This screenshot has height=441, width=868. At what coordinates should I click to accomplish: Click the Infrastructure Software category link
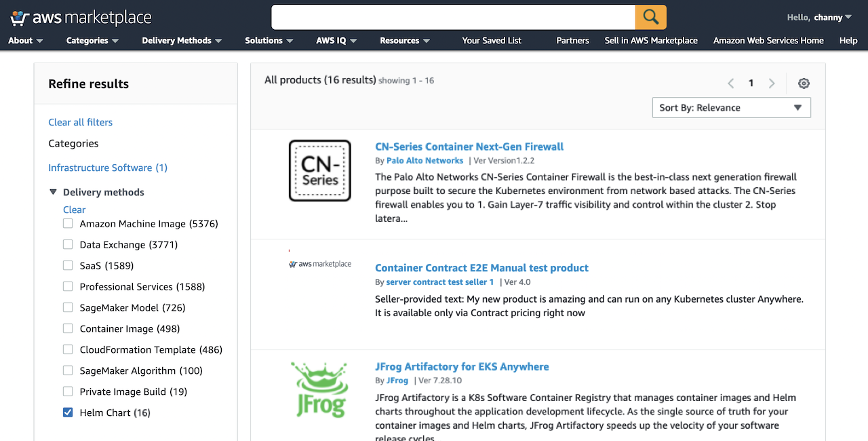tap(108, 168)
